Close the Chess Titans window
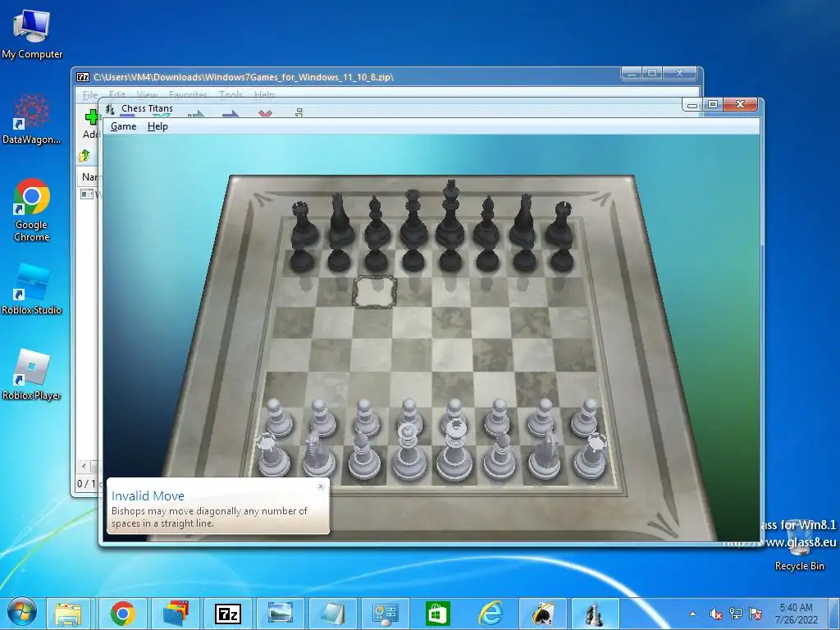The image size is (840, 630). 741,104
